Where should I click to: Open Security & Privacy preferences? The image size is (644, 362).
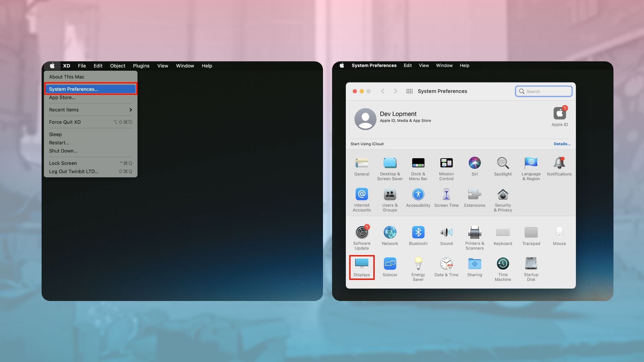click(x=502, y=200)
